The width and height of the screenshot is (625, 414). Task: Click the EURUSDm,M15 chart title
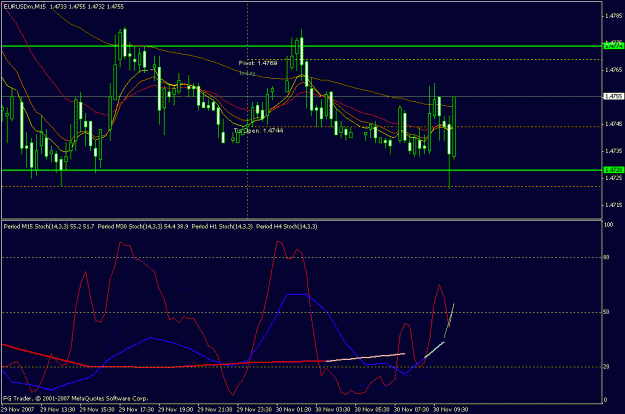(x=24, y=7)
